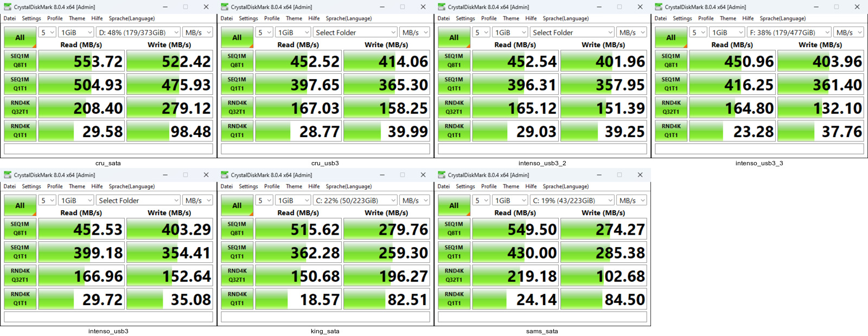
Task: Click the app icon in sams_sata window title bar
Action: point(442,175)
